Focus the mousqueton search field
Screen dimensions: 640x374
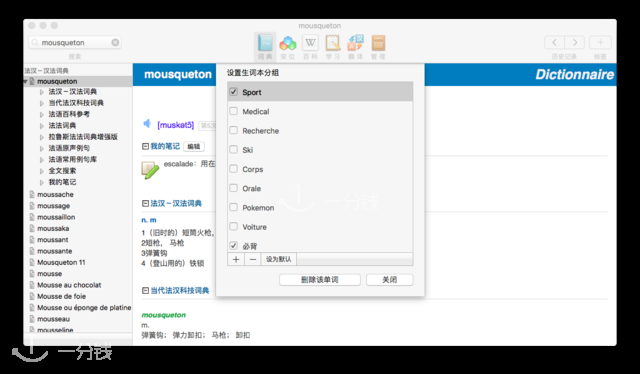75,42
